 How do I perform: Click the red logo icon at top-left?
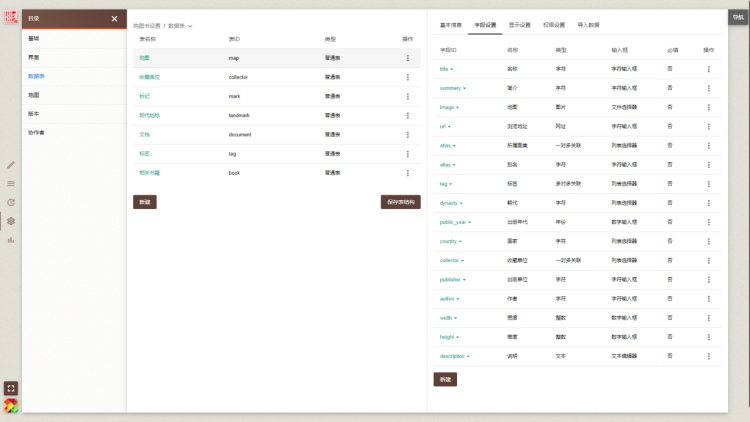tap(11, 17)
